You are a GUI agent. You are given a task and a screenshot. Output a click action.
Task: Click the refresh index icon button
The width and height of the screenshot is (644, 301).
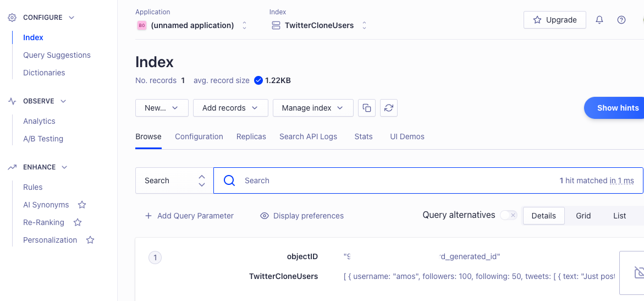pos(389,108)
